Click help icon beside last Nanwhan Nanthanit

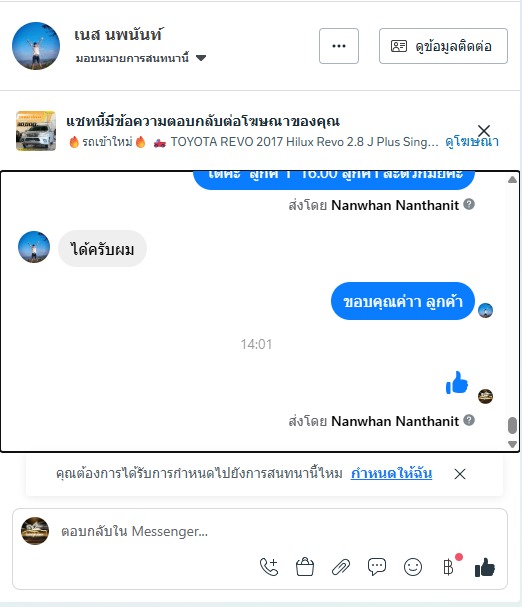(x=469, y=420)
